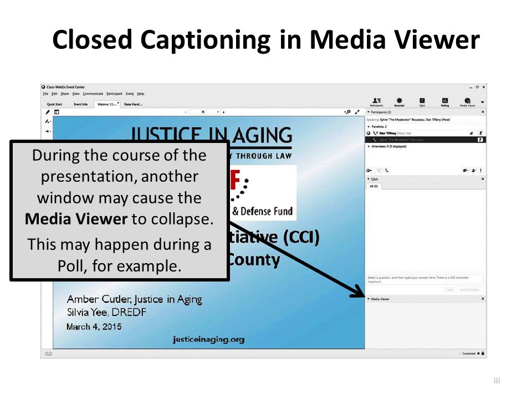Click the full screen expand icon
This screenshot has width=532, height=399.
pyautogui.click(x=357, y=112)
